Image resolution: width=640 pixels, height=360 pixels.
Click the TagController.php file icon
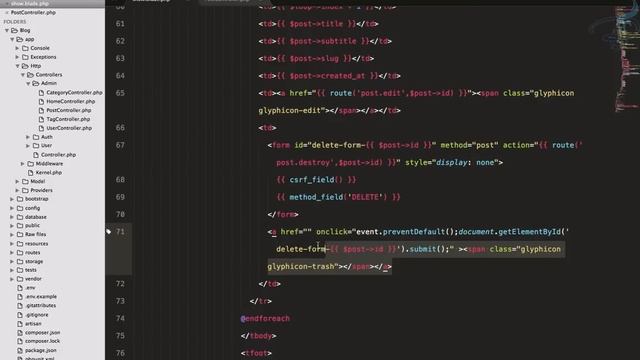tap(41, 119)
